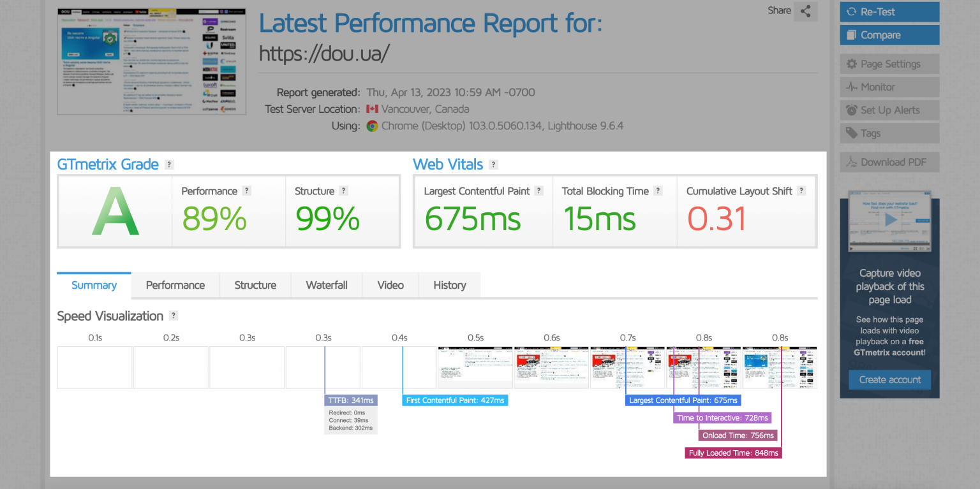Click the Create account button

[x=889, y=379]
